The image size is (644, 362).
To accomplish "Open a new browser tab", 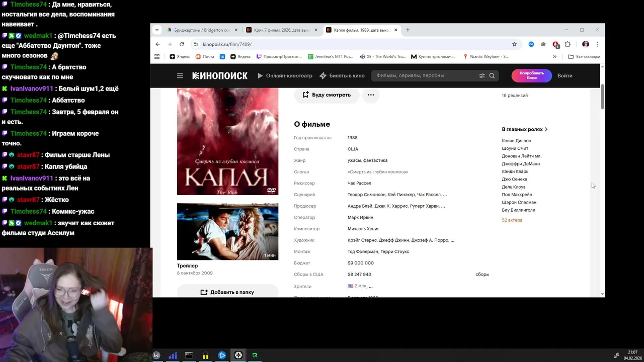I will 408,30.
